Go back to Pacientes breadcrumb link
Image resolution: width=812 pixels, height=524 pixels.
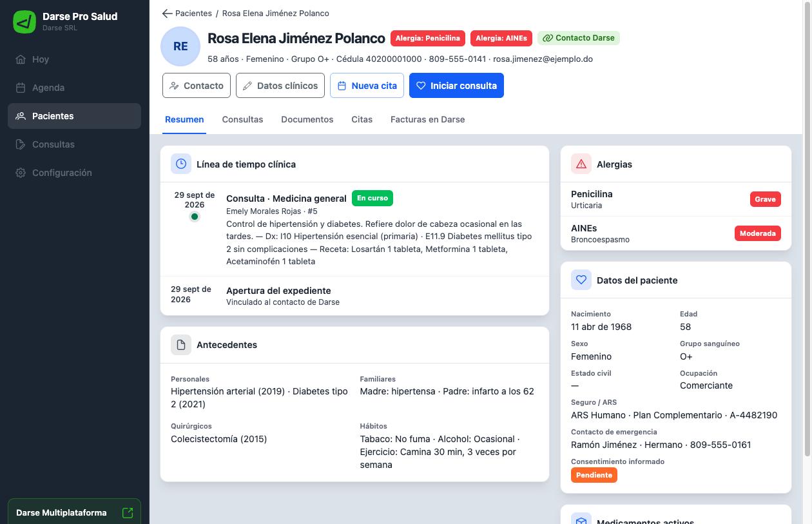[x=193, y=13]
